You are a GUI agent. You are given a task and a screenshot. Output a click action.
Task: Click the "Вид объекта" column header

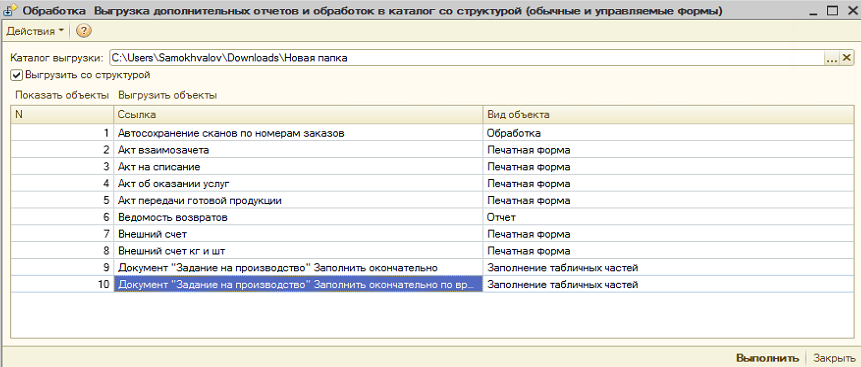pyautogui.click(x=668, y=115)
